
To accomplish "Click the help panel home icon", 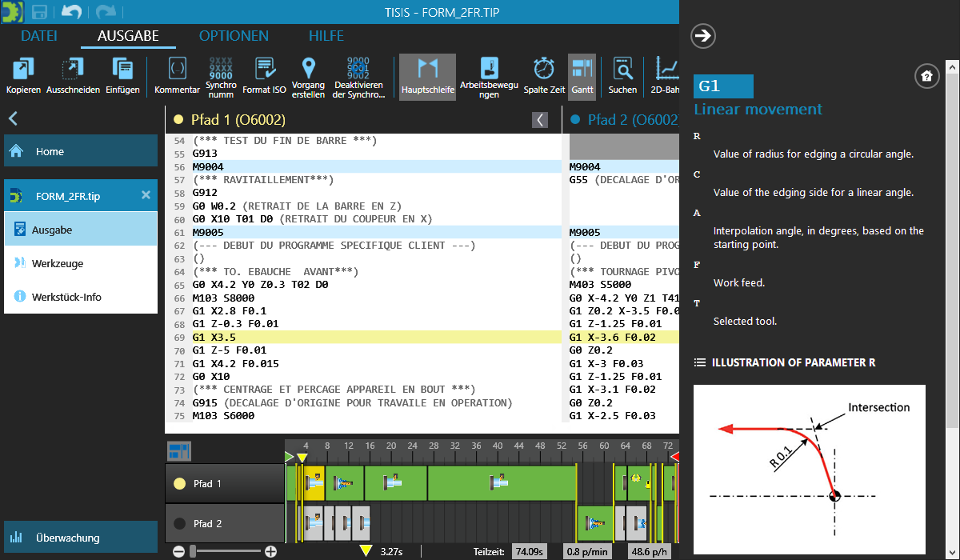I will (926, 76).
